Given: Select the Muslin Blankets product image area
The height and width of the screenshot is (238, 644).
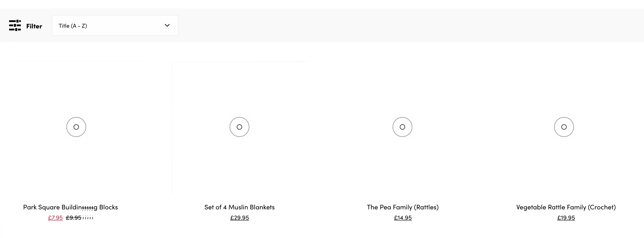Looking at the screenshot, I should 240,129.
